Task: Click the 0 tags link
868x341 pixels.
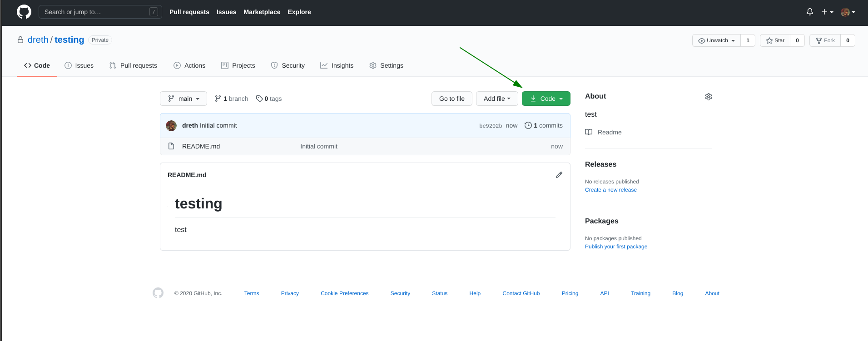Action: point(269,99)
